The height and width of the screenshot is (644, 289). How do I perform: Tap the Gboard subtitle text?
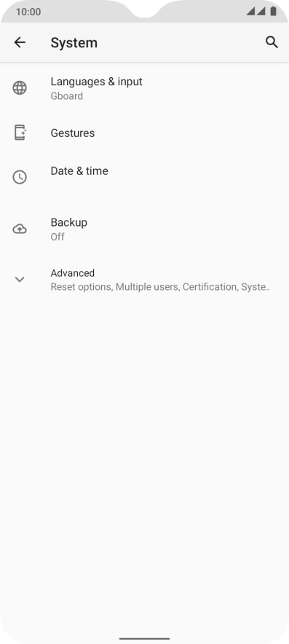pyautogui.click(x=66, y=96)
